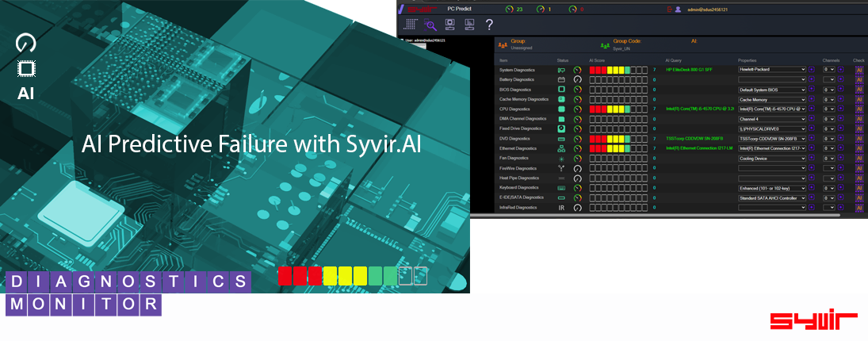Click purple plus beside Cooling Device properties
The image size is (868, 341).
[x=812, y=159]
